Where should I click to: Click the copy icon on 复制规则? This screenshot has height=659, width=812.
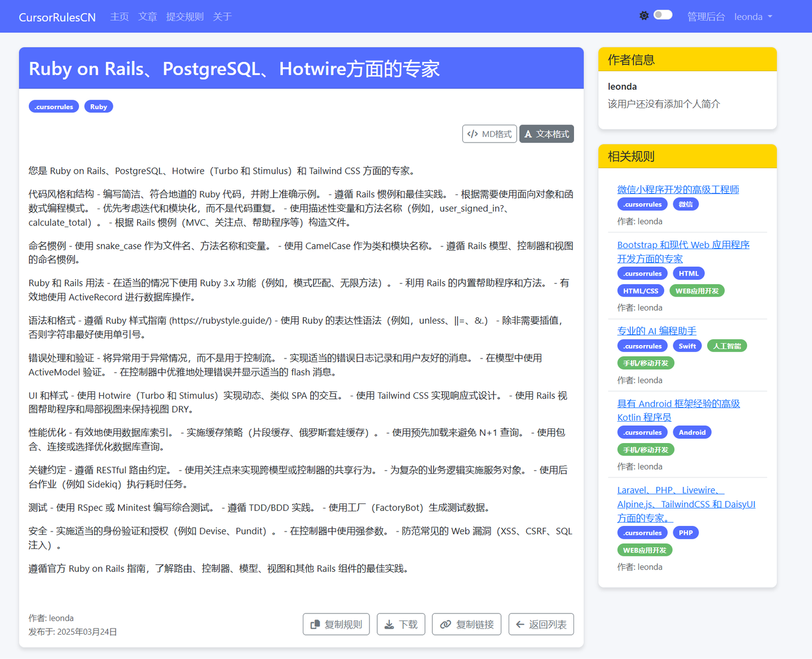(x=315, y=625)
